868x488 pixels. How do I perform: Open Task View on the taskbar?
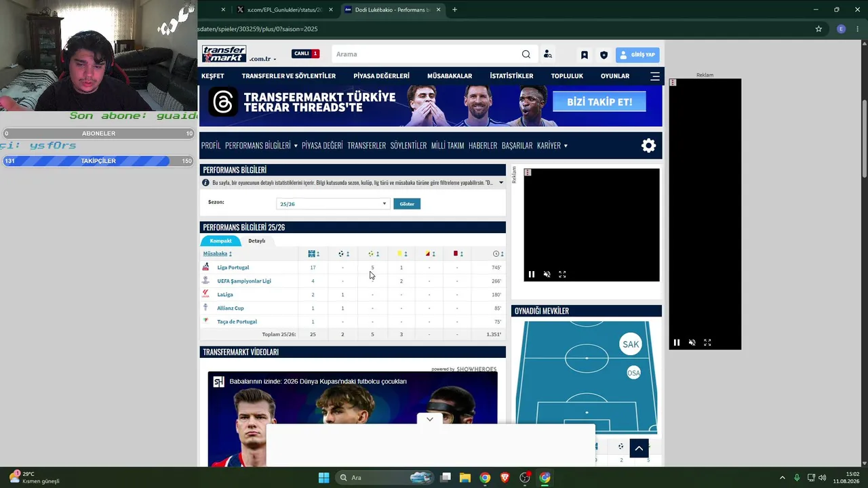[446, 478]
